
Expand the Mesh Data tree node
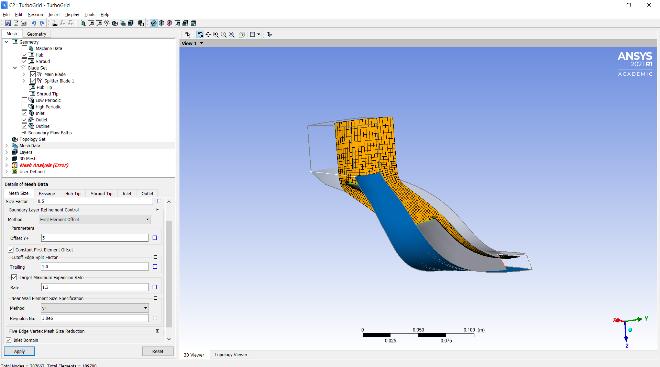(6, 146)
